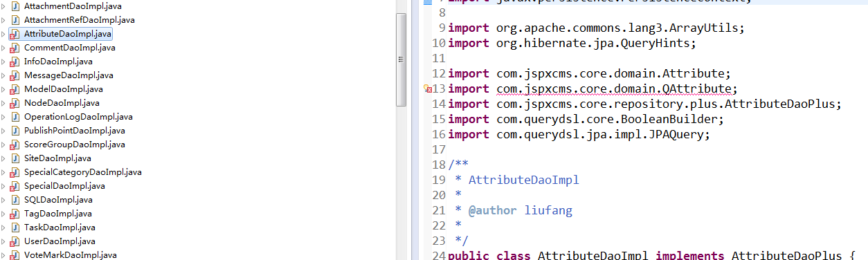
Task: Click the SQLDaoImpl.java file icon
Action: (15, 200)
